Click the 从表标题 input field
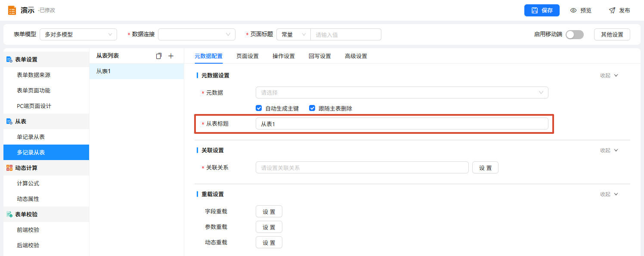This screenshot has height=256, width=644. (402, 123)
